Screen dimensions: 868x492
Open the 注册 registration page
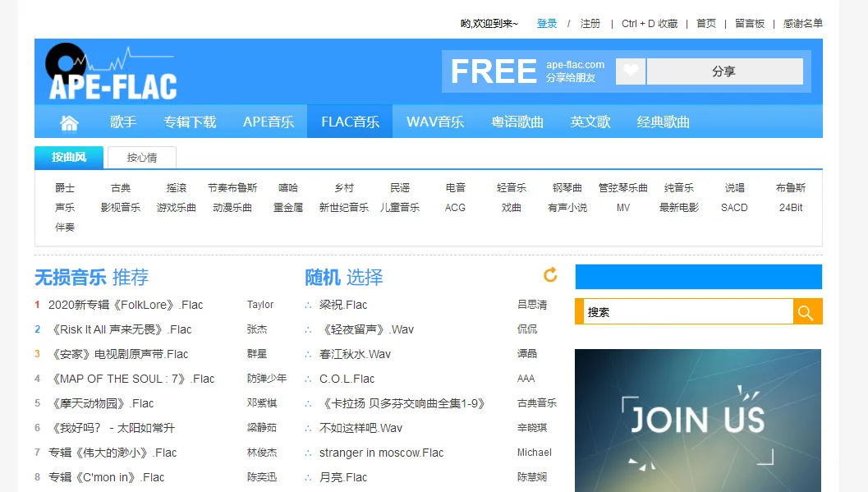(590, 23)
